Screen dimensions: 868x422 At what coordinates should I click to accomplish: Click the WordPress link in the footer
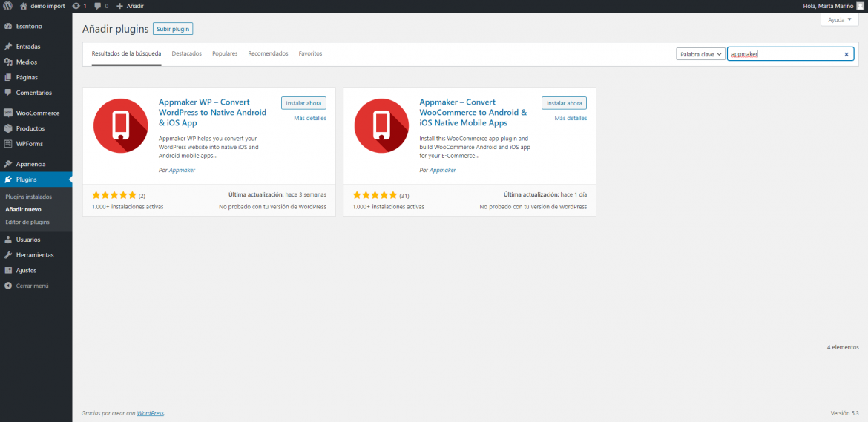click(151, 413)
